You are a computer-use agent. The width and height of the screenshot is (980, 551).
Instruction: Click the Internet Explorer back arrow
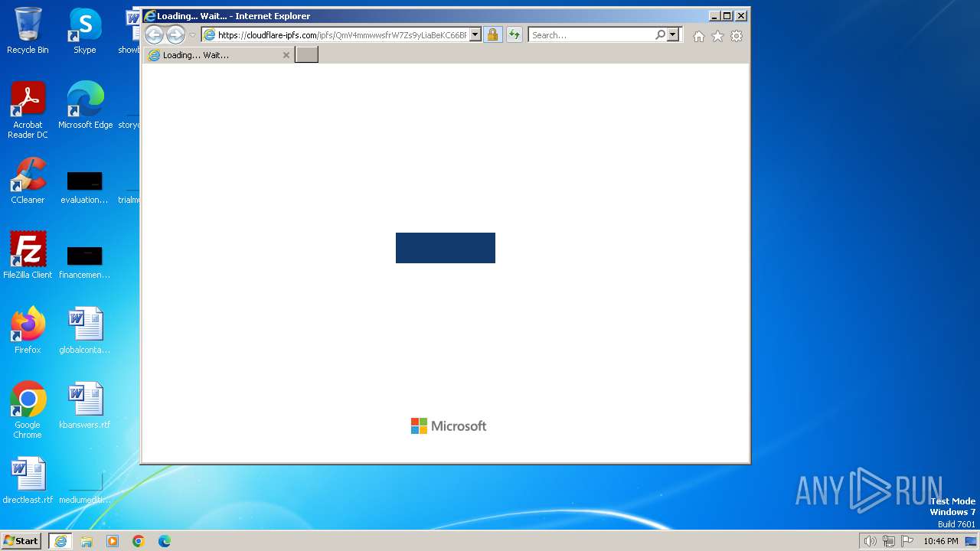[154, 34]
